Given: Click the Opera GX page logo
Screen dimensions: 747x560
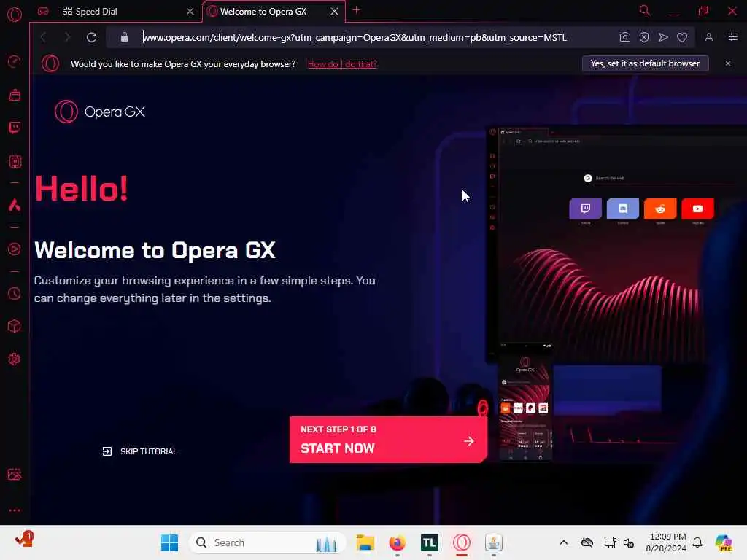Looking at the screenshot, I should pos(99,112).
